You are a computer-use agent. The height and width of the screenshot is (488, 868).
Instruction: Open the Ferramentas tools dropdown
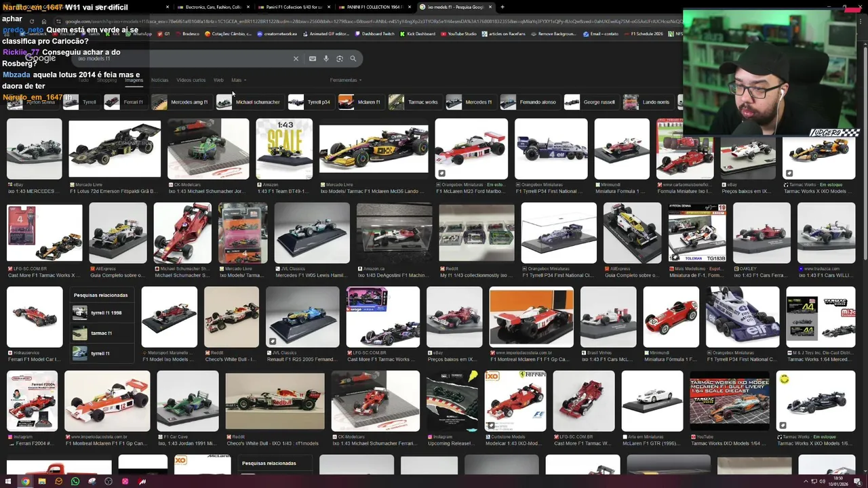[344, 80]
